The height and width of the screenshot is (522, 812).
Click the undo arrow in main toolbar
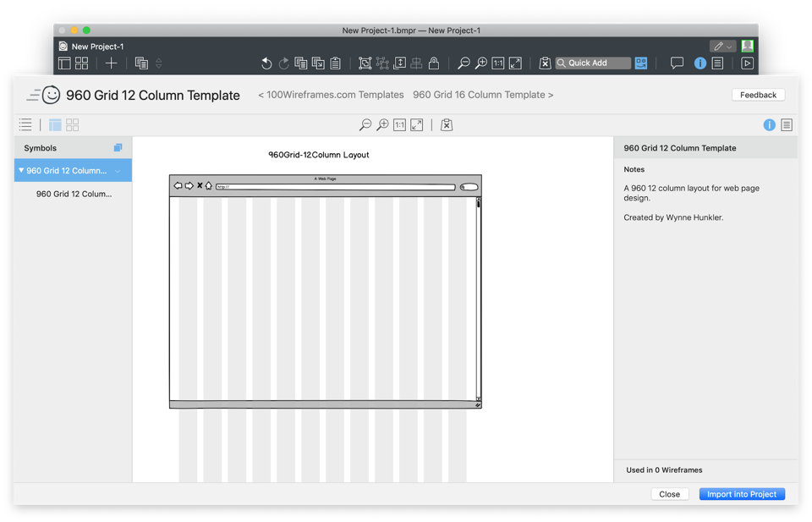point(266,63)
